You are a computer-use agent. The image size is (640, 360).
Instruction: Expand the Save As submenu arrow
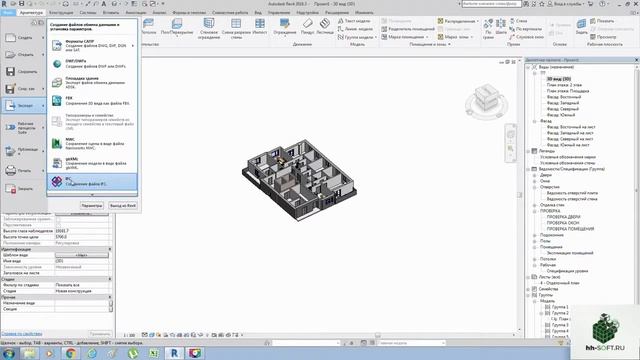[x=43, y=89]
